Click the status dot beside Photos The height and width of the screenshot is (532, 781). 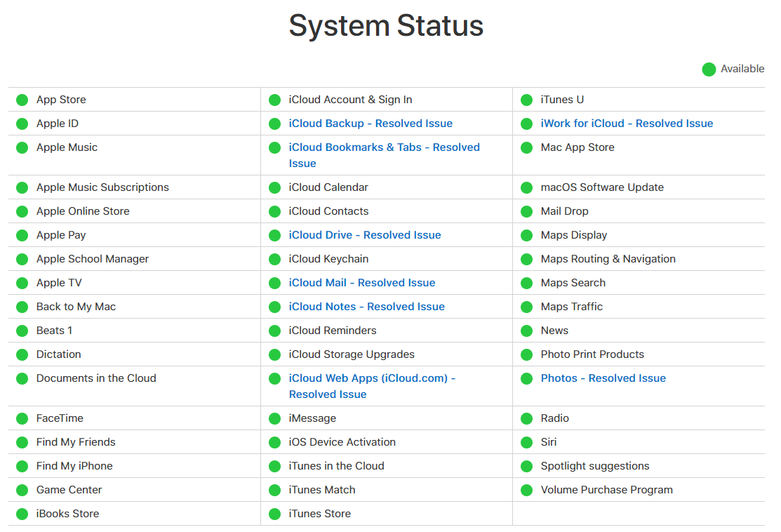[x=526, y=379]
